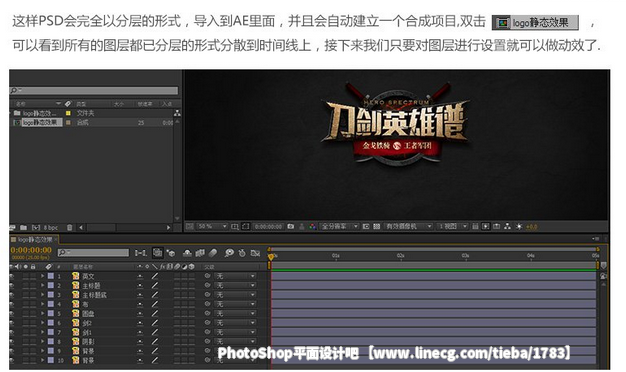Click label color swatch of 英文 layer
626x372 pixels.
coord(51,276)
